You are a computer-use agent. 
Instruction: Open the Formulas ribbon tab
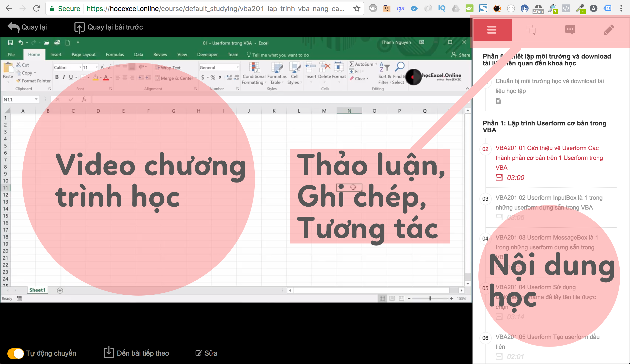click(x=115, y=54)
